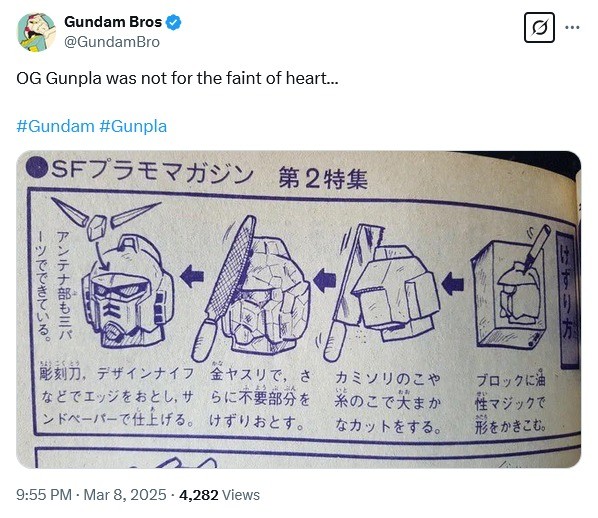Click the Mar 8, 2025 date
The width and height of the screenshot is (598, 518).
(x=125, y=495)
